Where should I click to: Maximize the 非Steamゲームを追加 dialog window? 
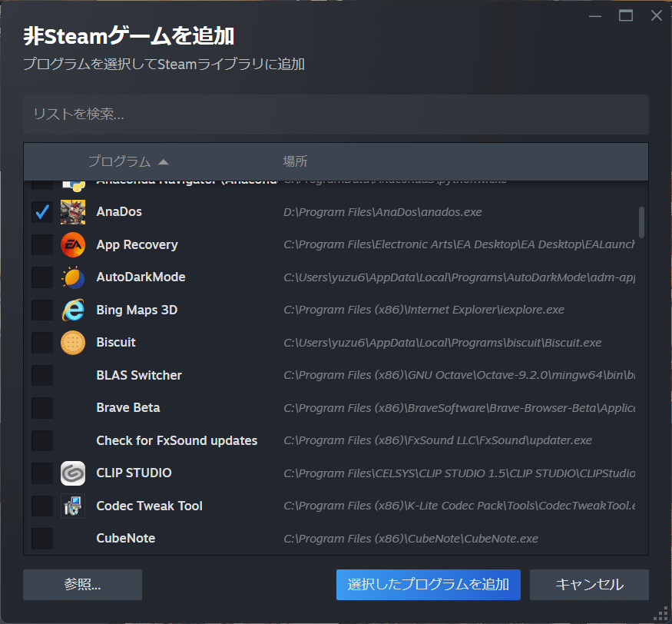[626, 16]
